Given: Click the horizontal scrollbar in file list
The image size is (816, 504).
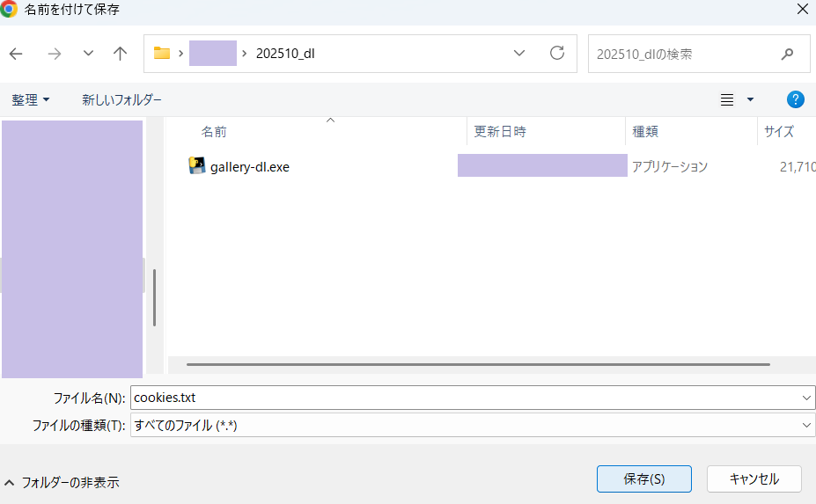Looking at the screenshot, I should tap(478, 365).
